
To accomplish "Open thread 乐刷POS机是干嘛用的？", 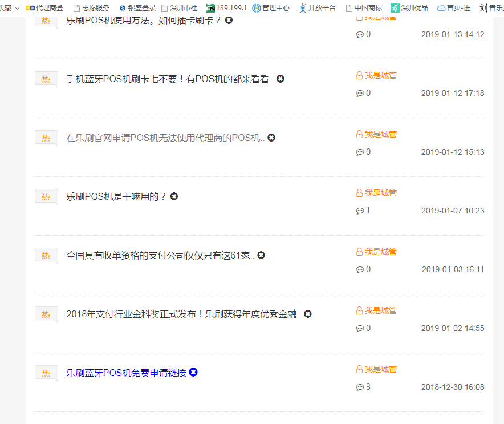I will click(116, 197).
